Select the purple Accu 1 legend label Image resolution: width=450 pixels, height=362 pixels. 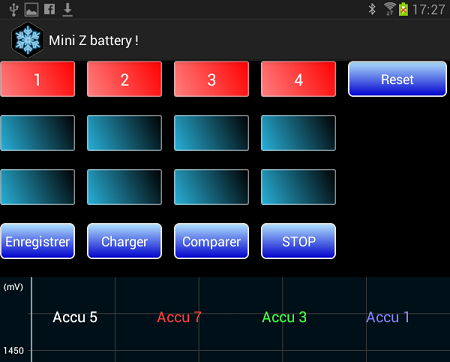coord(388,317)
